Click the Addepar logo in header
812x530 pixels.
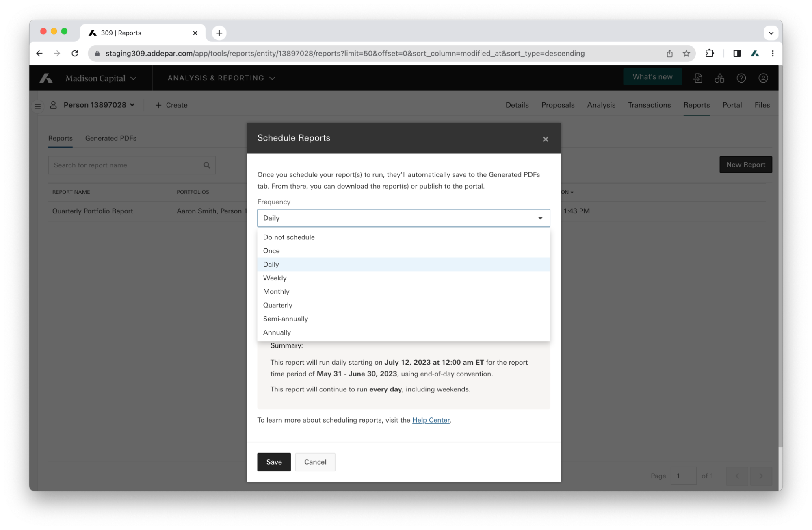46,78
